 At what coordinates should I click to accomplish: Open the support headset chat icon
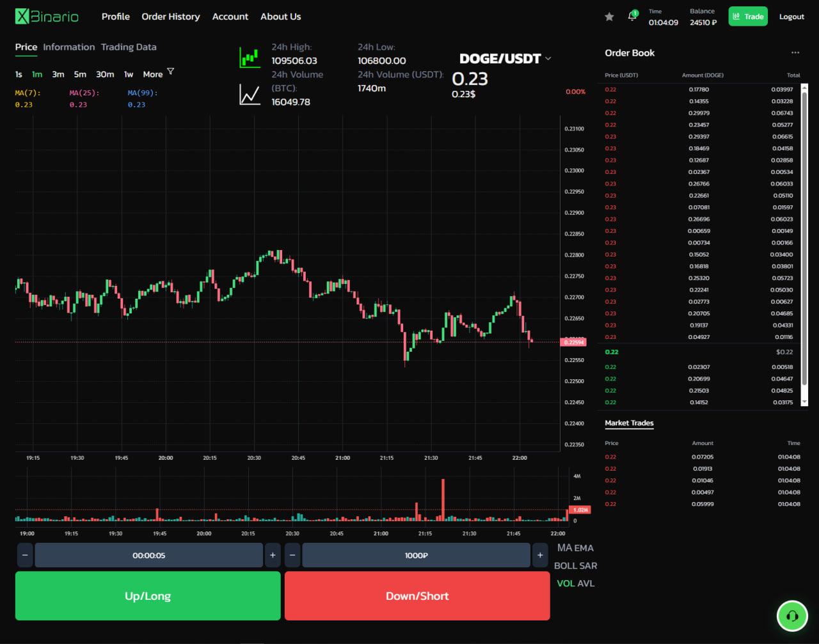[792, 617]
